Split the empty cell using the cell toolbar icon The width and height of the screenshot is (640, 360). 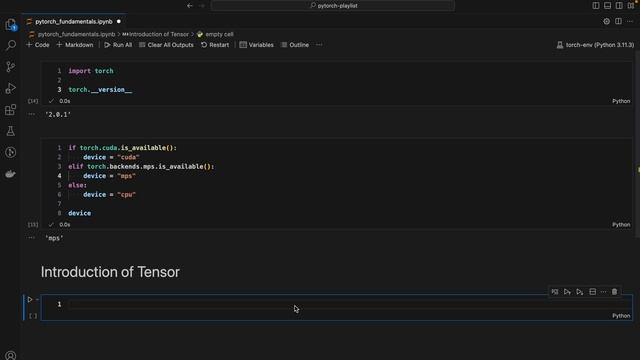coord(593,291)
